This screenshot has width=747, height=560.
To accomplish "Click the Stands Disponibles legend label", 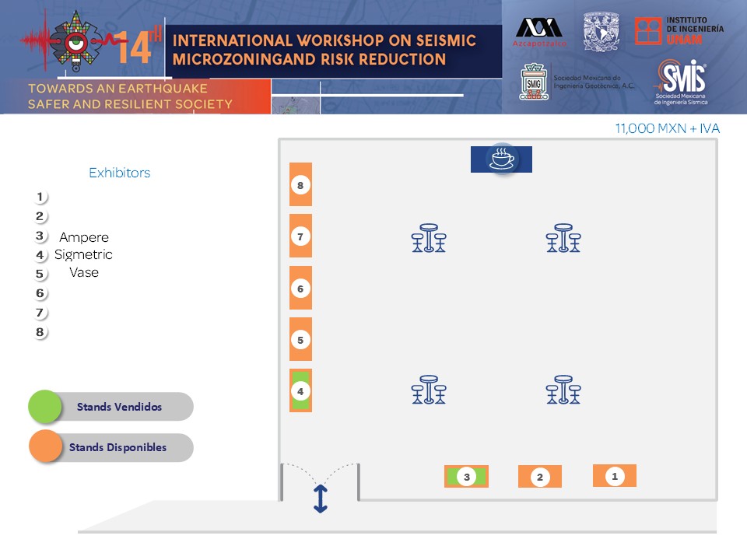I will point(117,447).
